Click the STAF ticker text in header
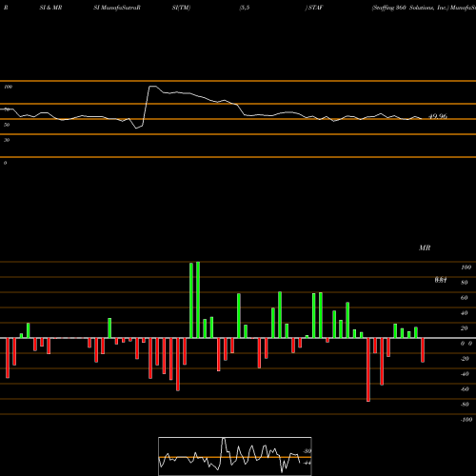The height and width of the screenshot is (476, 476). (x=315, y=8)
